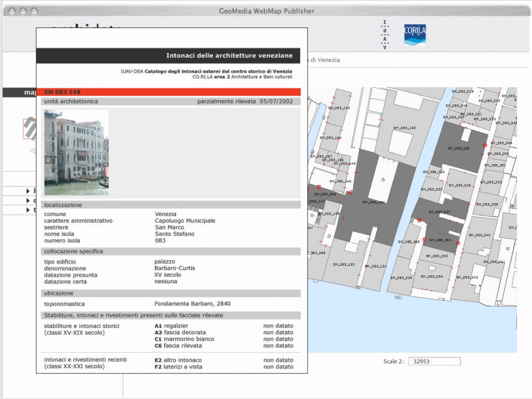Click the red marker on building SM_085_023

coord(485,145)
